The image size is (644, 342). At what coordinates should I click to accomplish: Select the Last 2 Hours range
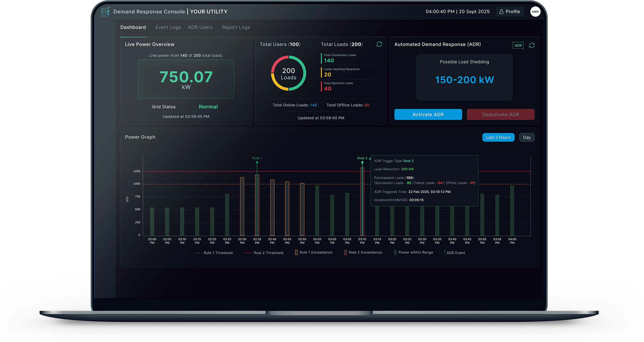pos(498,138)
